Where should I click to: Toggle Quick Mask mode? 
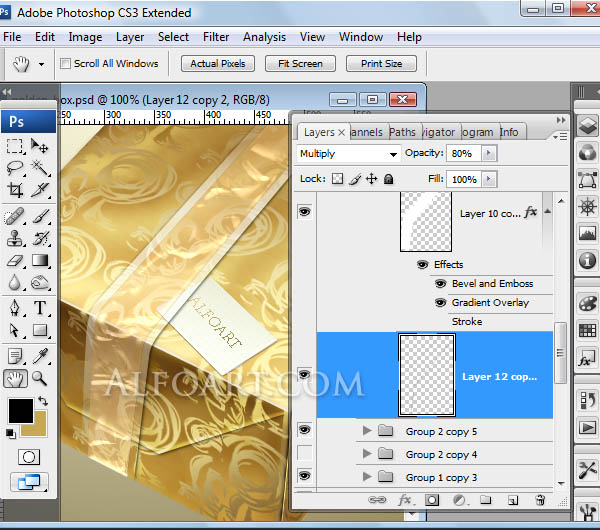(29, 457)
